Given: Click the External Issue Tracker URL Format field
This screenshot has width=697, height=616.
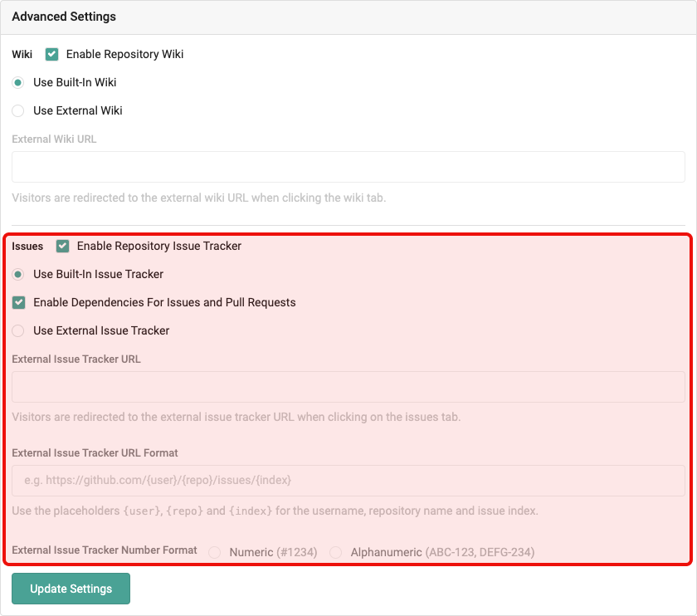Looking at the screenshot, I should [x=348, y=480].
